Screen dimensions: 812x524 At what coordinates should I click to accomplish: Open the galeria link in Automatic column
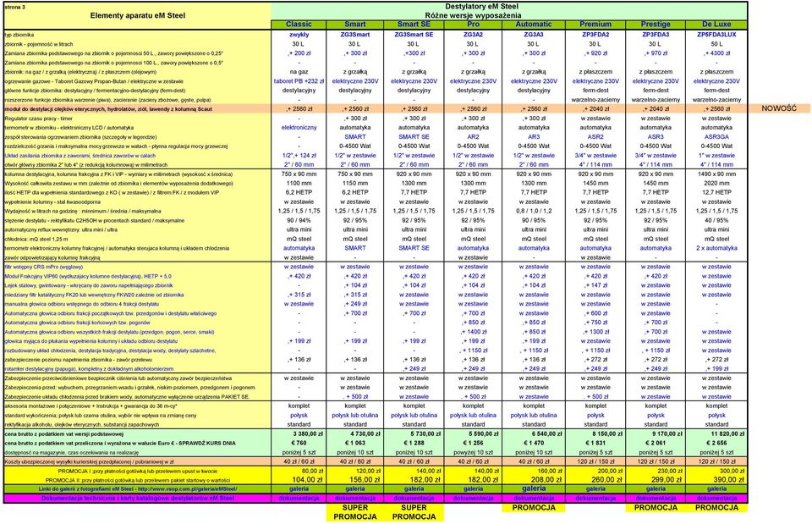tap(534, 488)
